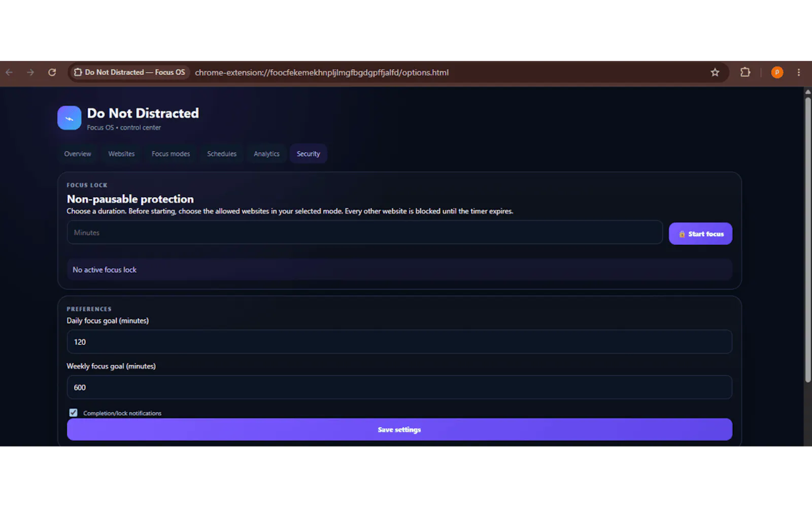
Task: Click the Do Not Distracted logo icon
Action: point(70,118)
